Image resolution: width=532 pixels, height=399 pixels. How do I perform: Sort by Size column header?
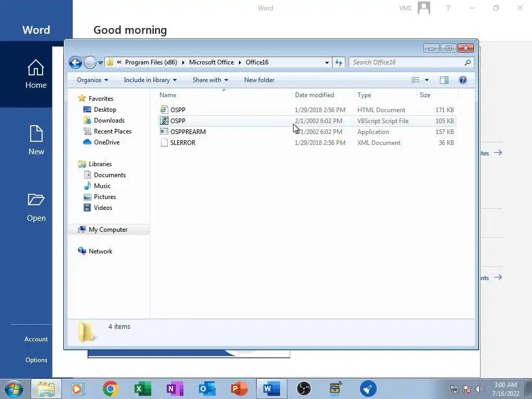pyautogui.click(x=437, y=95)
